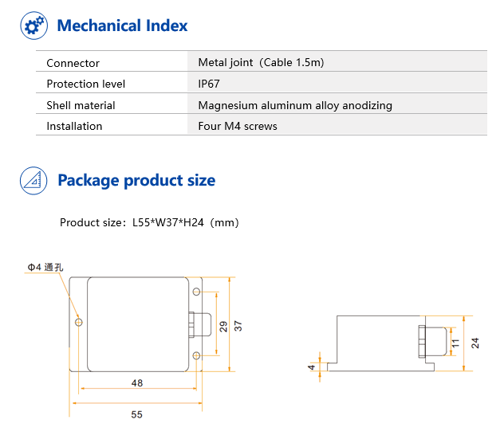Click the upper right mounting hole circle
This screenshot has width=504, height=439.
click(196, 292)
